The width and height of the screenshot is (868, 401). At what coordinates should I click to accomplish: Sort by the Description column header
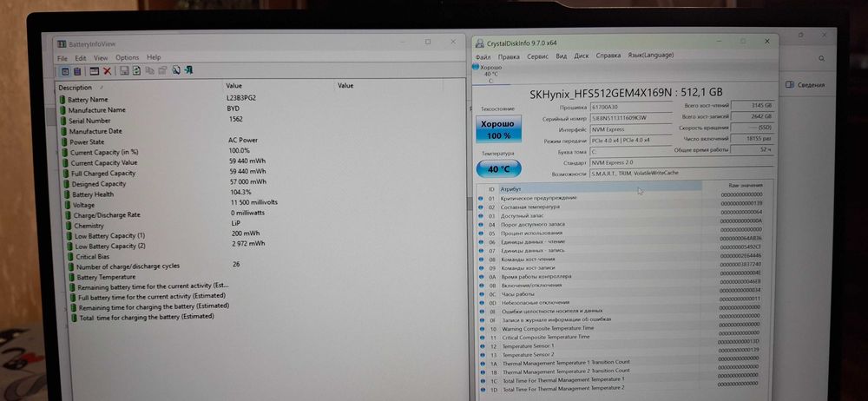pos(140,88)
